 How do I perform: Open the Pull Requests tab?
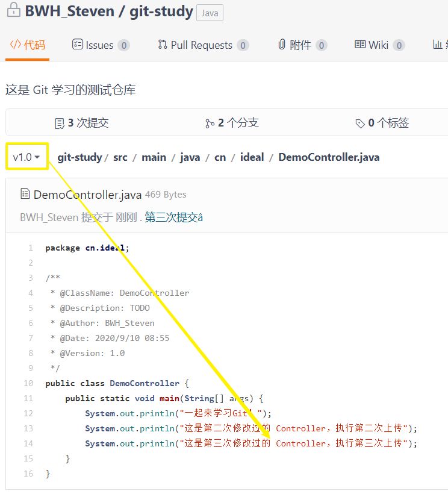coord(203,45)
